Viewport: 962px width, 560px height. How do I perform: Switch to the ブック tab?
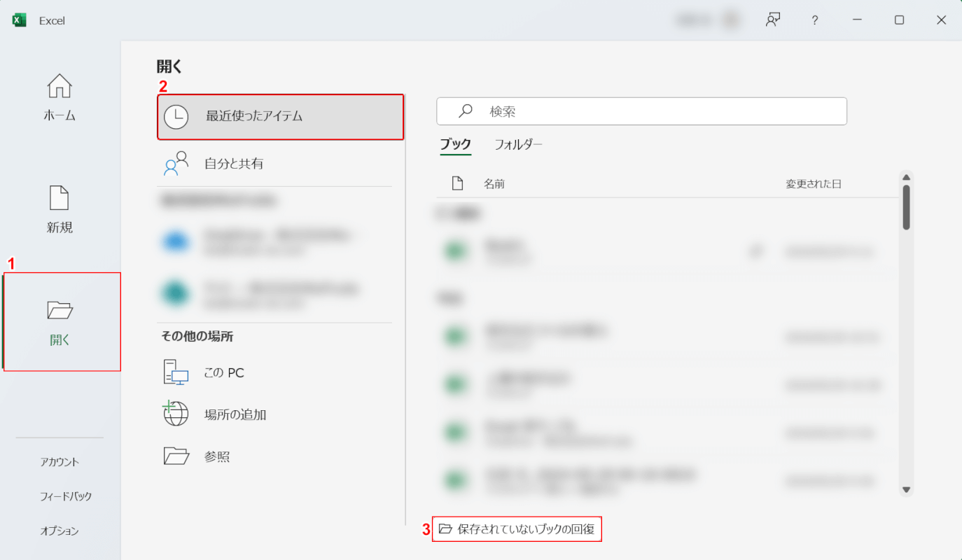[x=455, y=145]
